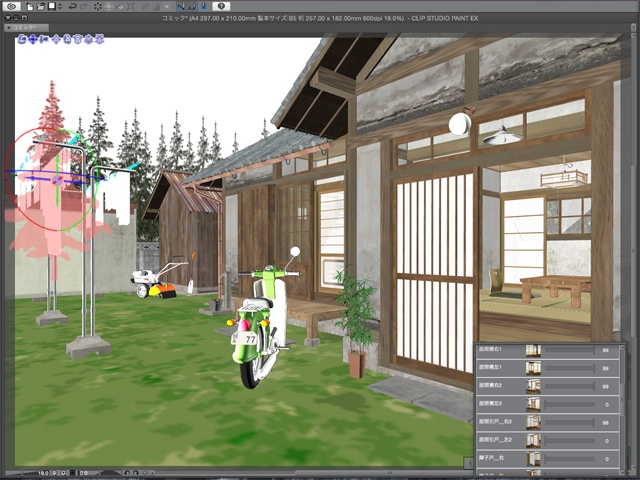Collapse the parts panel with left arrow
The width and height of the screenshot is (640, 480).
tap(469, 462)
